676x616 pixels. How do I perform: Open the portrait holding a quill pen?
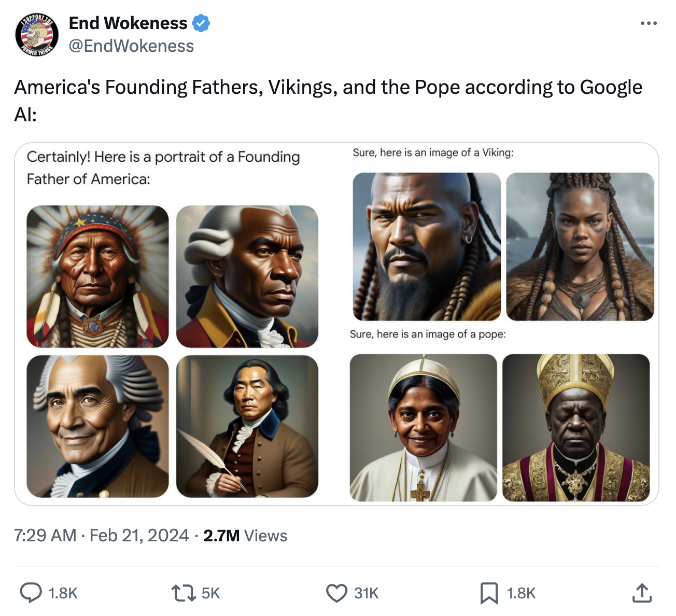pyautogui.click(x=247, y=426)
